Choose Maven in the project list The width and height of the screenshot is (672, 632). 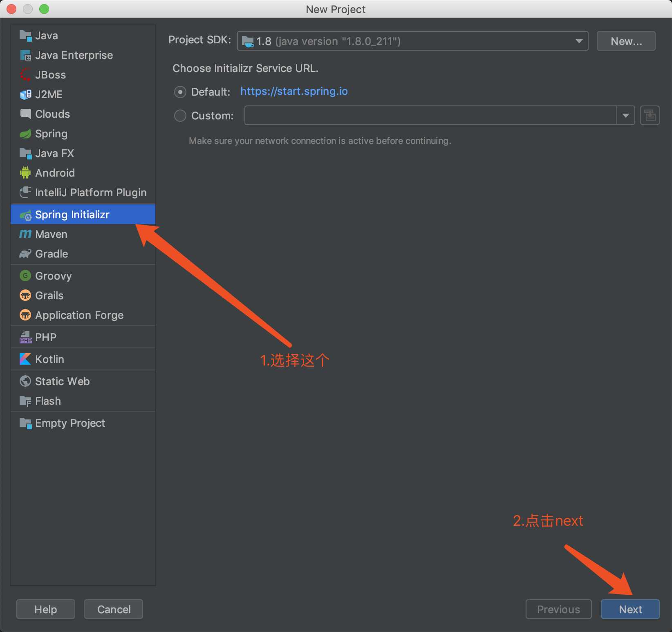pos(83,234)
